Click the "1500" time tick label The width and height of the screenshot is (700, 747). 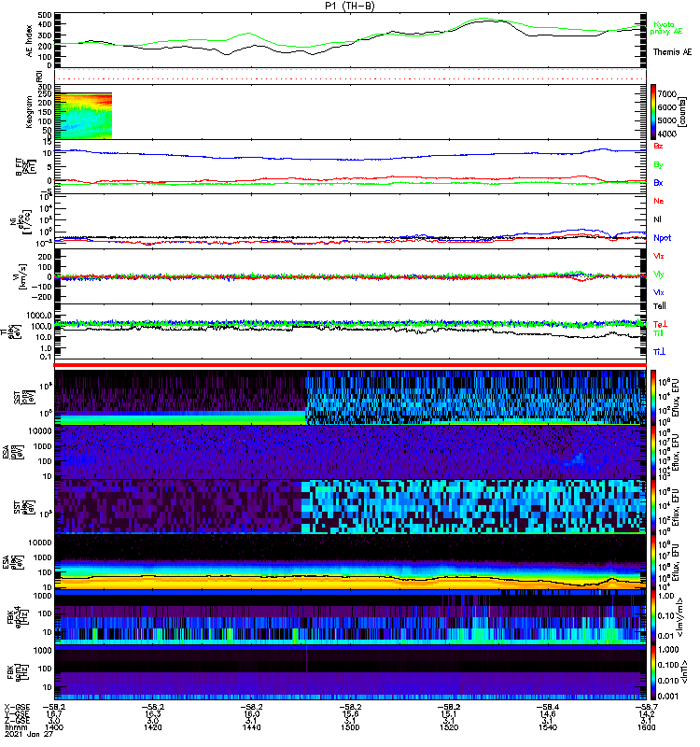tap(350, 727)
